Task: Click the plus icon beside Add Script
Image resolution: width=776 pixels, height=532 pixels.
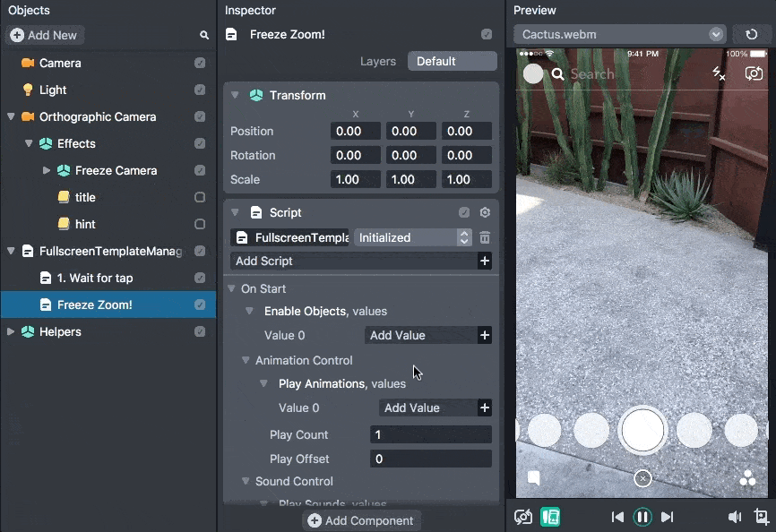Action: (x=485, y=261)
